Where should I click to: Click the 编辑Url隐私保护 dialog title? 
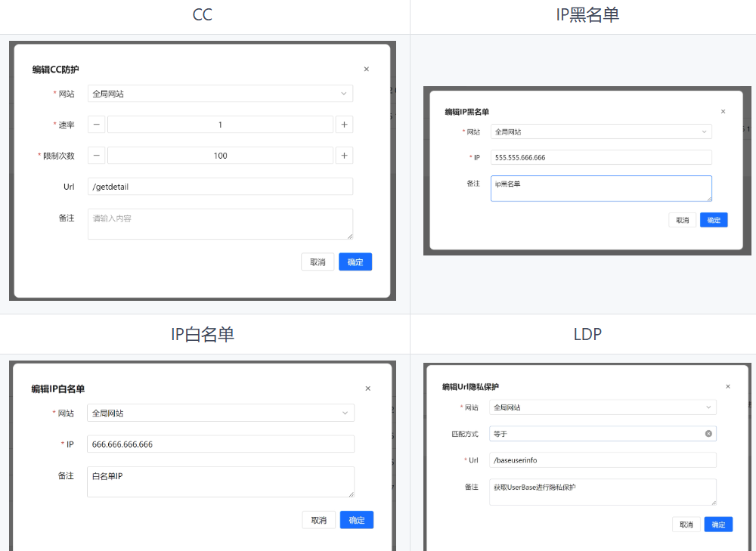click(470, 387)
